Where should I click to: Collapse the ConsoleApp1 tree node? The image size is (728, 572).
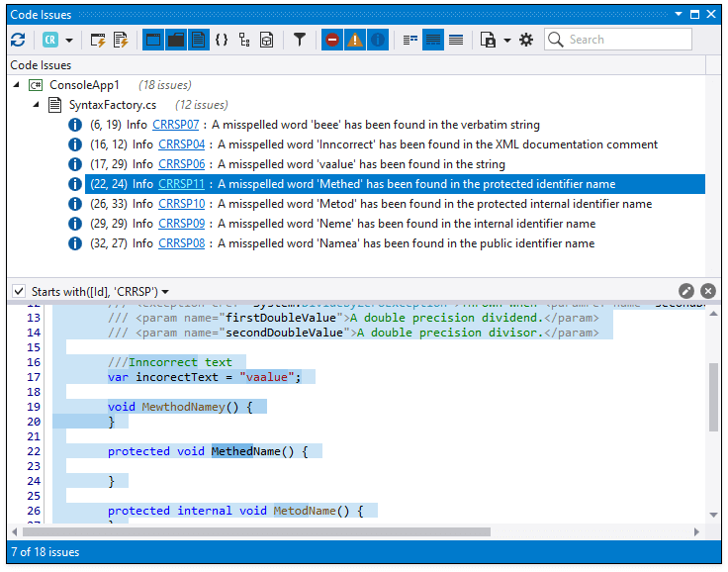(18, 85)
